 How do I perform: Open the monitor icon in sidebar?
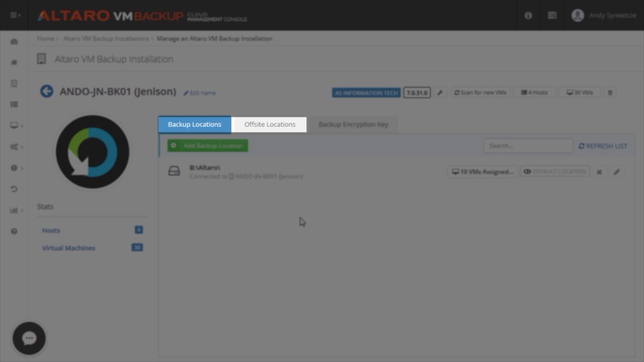tap(14, 126)
